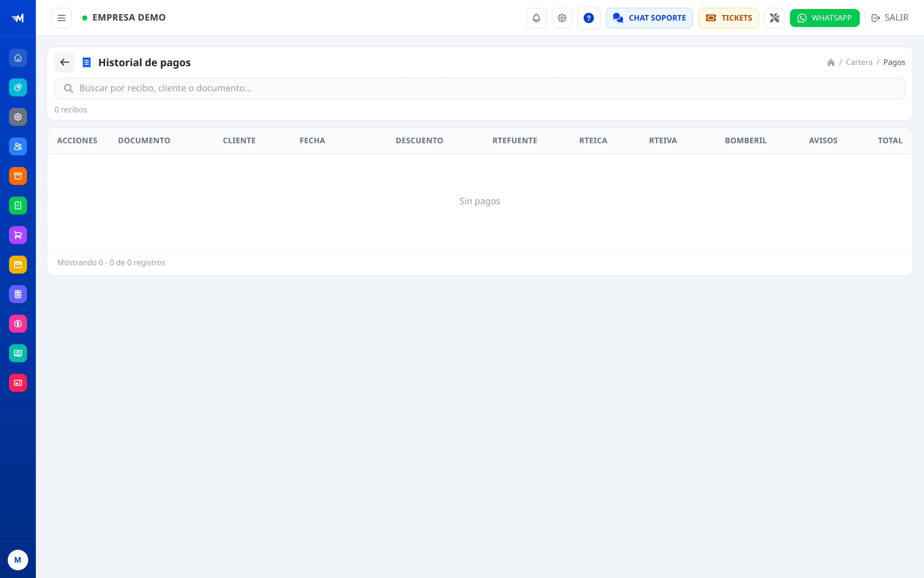
Task: Go back with the arrow button
Action: pos(64,62)
